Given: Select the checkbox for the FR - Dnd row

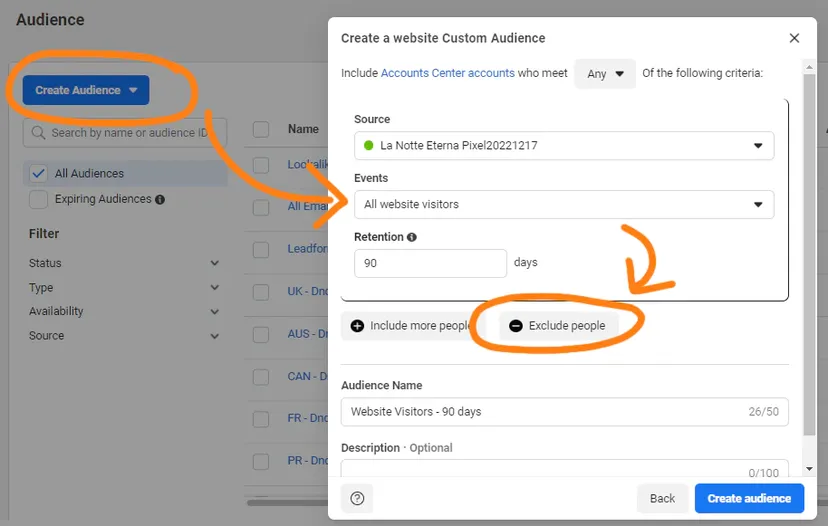Looking at the screenshot, I should (261, 419).
